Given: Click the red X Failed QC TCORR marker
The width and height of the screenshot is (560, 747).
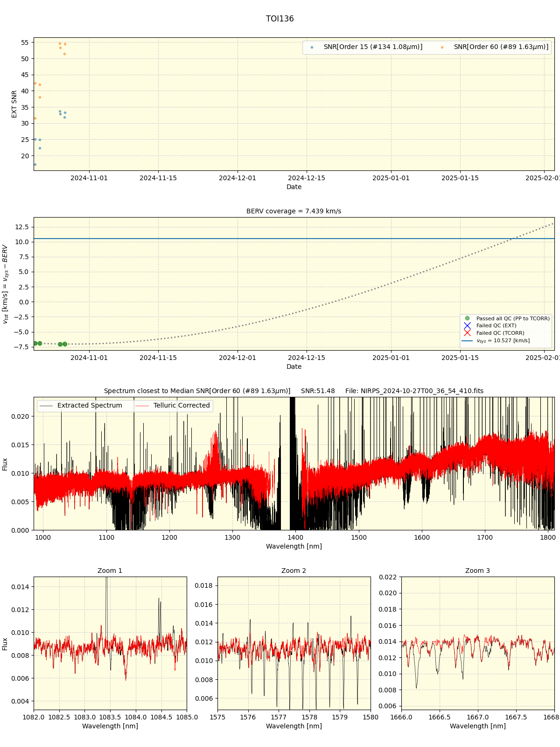Looking at the screenshot, I should coord(467,333).
